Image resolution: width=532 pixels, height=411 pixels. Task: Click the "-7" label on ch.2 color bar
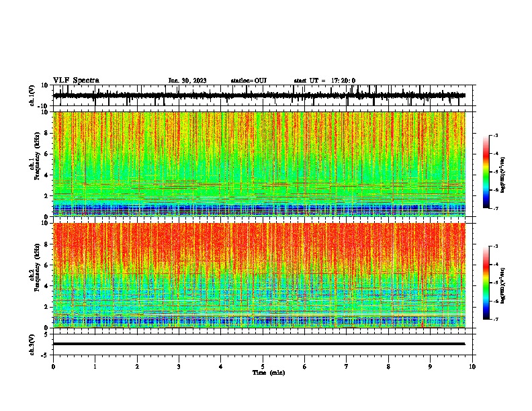coord(496,319)
